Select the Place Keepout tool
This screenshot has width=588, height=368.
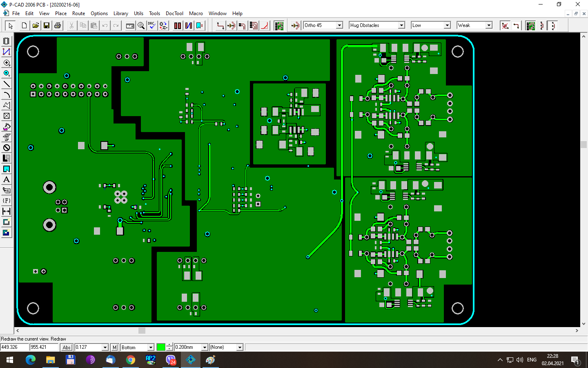coord(7,148)
